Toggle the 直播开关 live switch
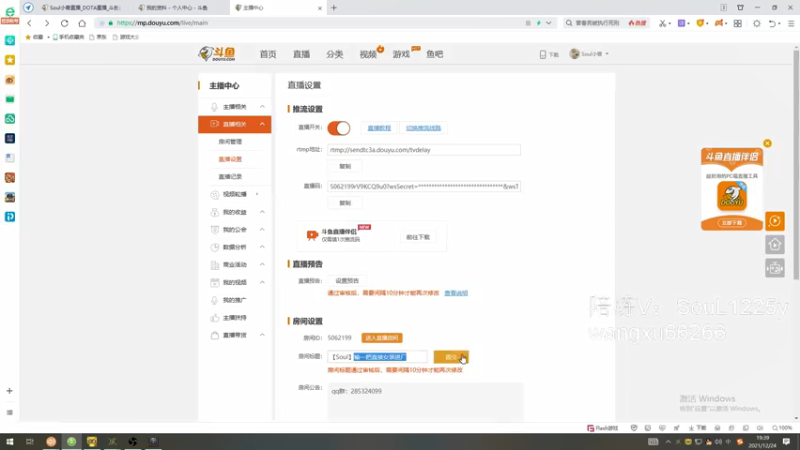800x450 pixels. tap(339, 128)
